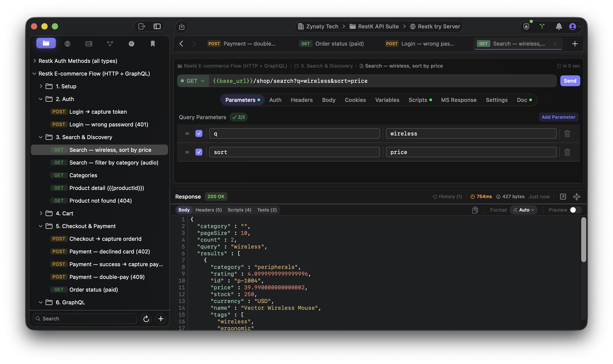Open the GET method dropdown
This screenshot has width=613, height=364.
[193, 81]
